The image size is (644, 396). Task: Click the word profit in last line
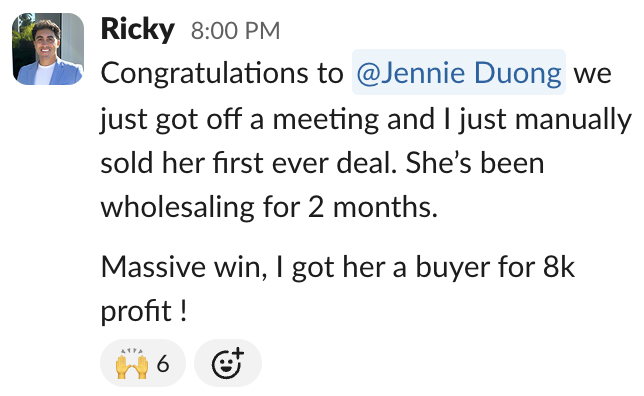[x=136, y=311]
